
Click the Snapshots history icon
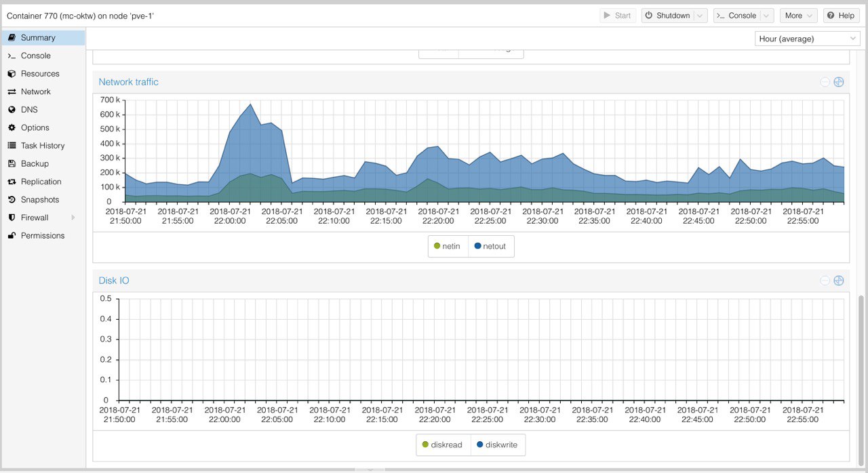point(12,199)
